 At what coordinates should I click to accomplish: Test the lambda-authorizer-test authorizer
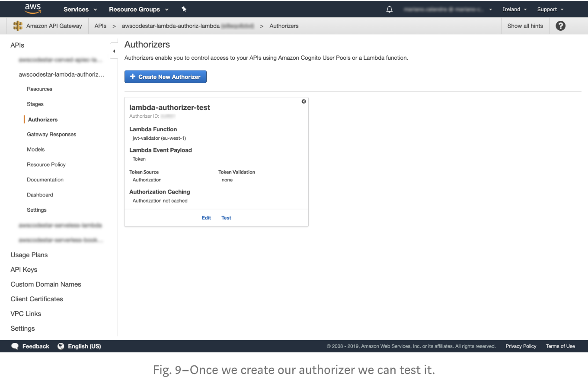click(x=226, y=218)
